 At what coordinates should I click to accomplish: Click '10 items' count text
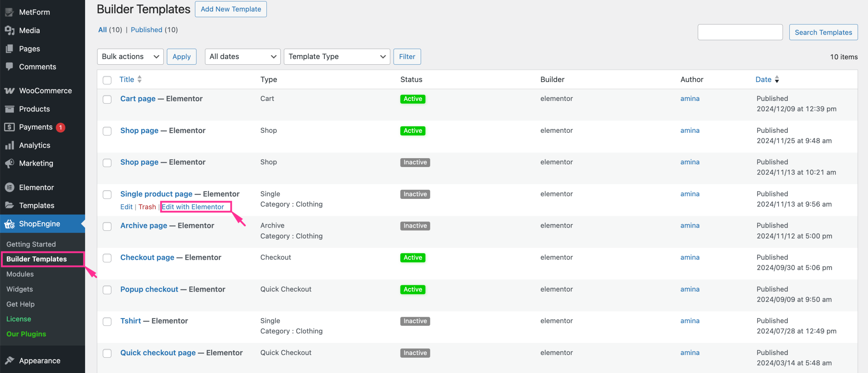point(844,57)
